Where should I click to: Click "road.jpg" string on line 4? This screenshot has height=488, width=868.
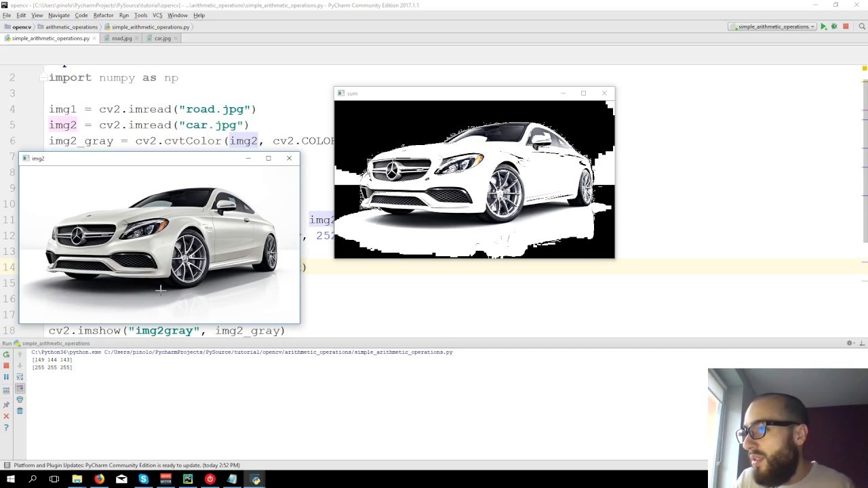click(x=214, y=109)
